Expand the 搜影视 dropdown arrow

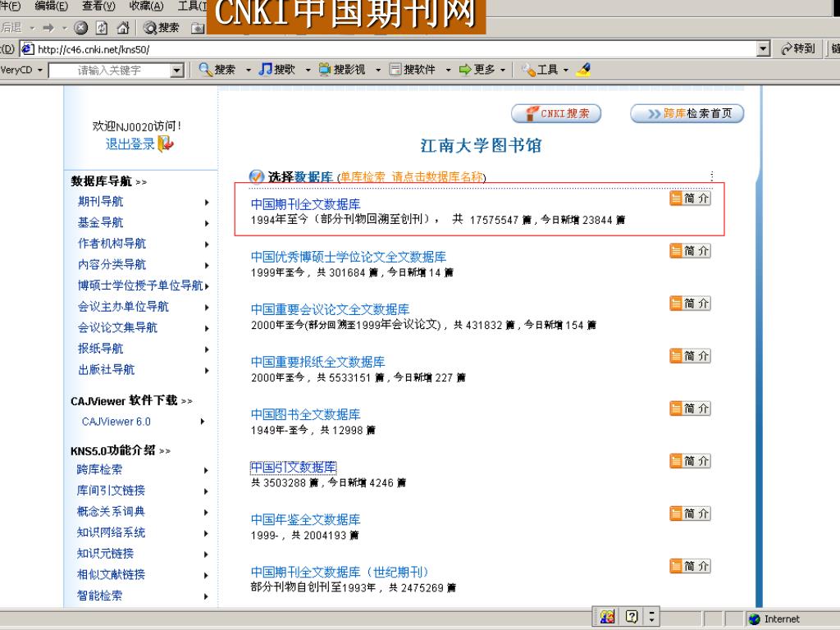378,70
